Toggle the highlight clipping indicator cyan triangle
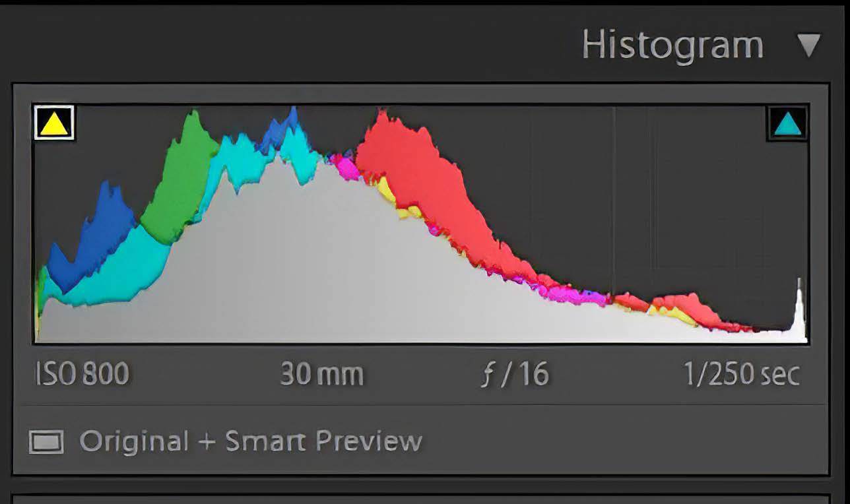The image size is (850, 504). coord(788,124)
